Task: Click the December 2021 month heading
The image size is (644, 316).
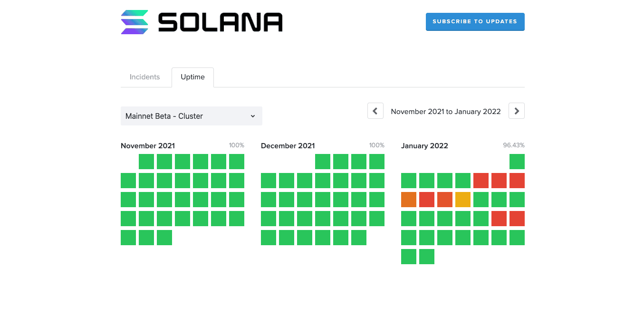Action: click(288, 146)
